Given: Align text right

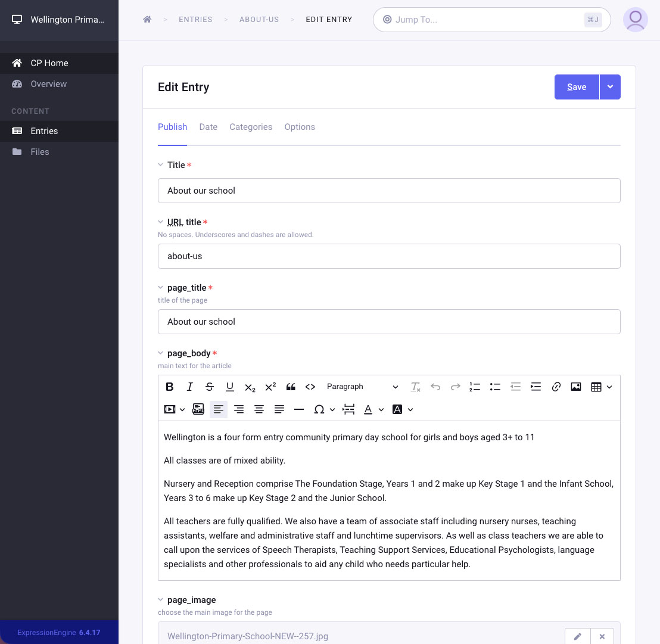Looking at the screenshot, I should (x=239, y=409).
